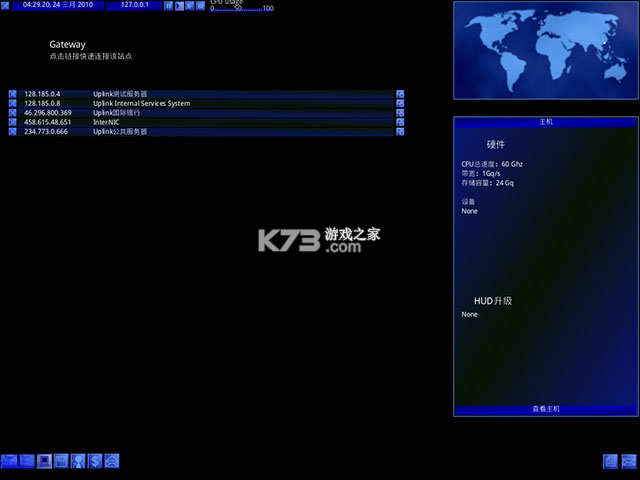
Task: Open the memory banks (disk) icon
Action: point(61,461)
